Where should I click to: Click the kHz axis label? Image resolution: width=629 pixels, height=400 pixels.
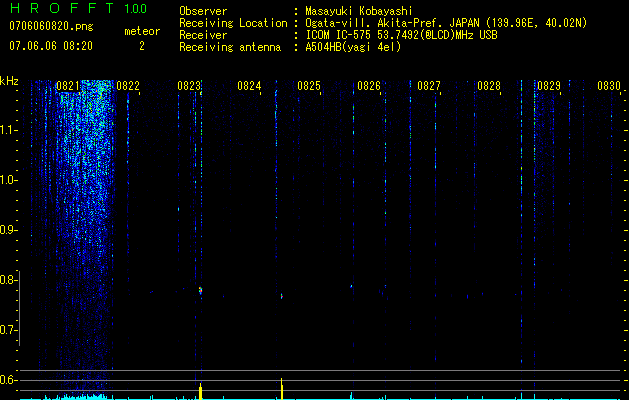tap(9, 81)
